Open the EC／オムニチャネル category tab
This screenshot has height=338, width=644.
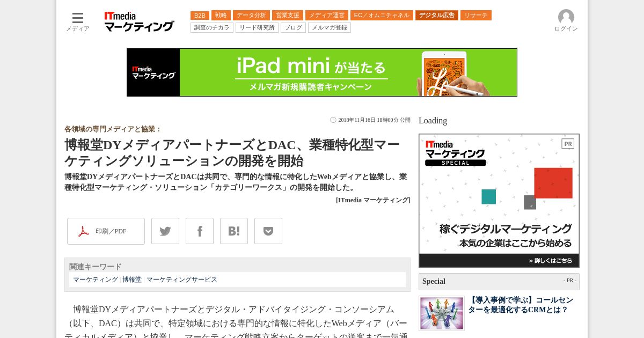click(382, 16)
